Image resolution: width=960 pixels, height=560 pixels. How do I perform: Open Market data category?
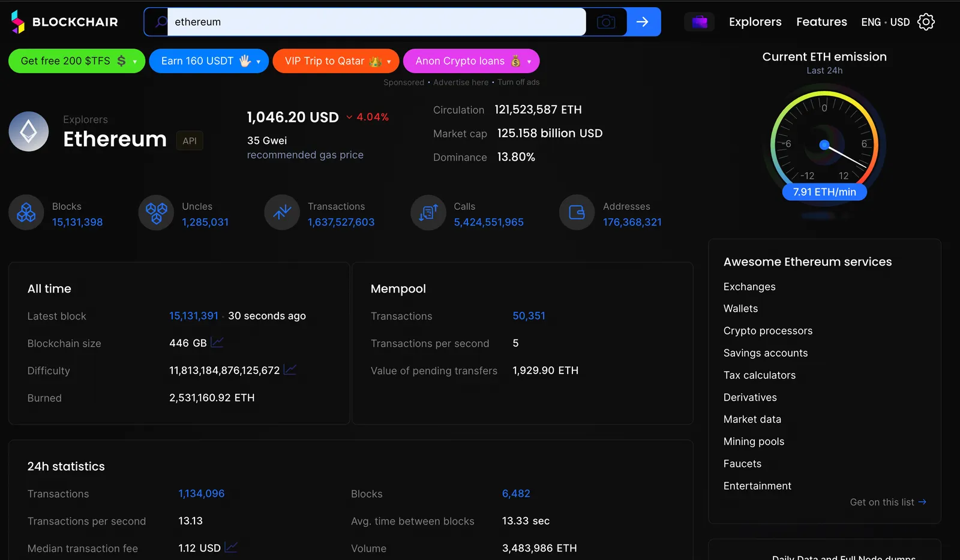pos(752,419)
